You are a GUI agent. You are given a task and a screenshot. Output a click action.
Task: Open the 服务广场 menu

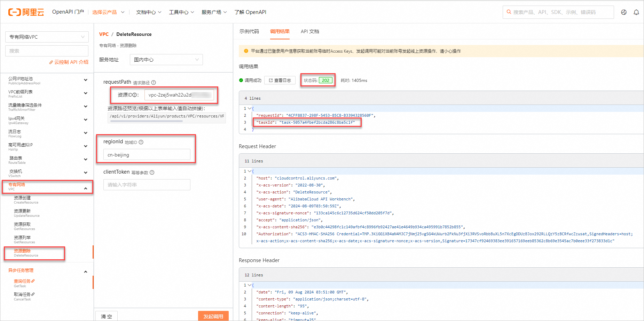pyautogui.click(x=214, y=12)
